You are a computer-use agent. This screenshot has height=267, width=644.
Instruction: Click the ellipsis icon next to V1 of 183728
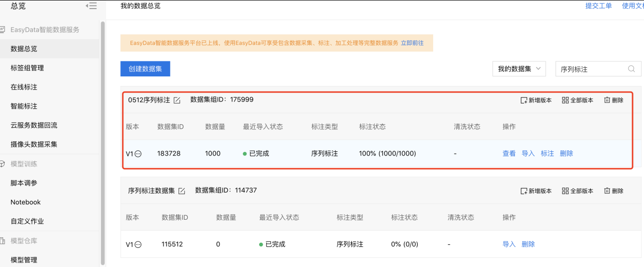click(x=138, y=154)
